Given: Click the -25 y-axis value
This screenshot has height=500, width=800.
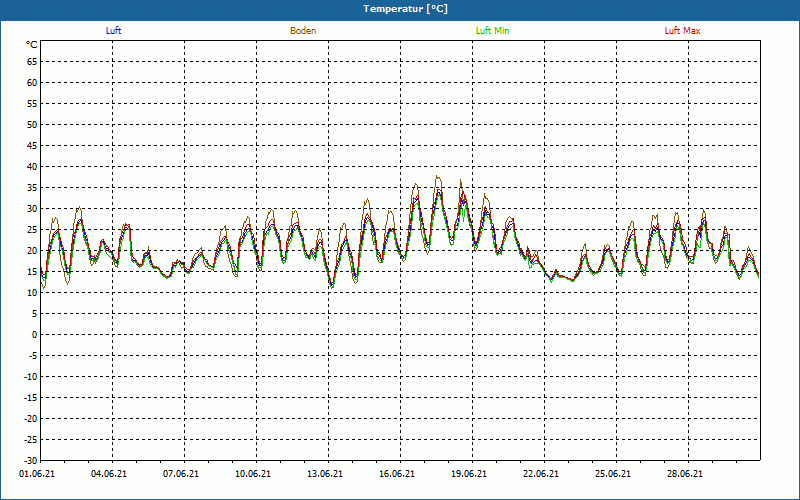Looking at the screenshot, I should (x=31, y=439).
